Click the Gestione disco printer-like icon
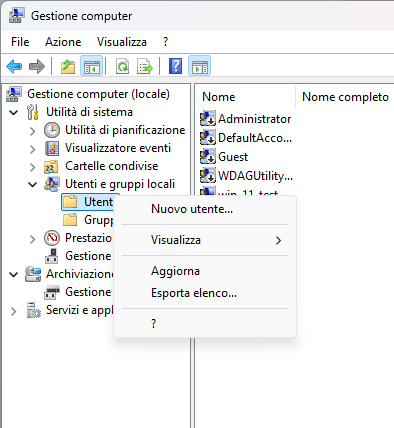 [x=52, y=292]
